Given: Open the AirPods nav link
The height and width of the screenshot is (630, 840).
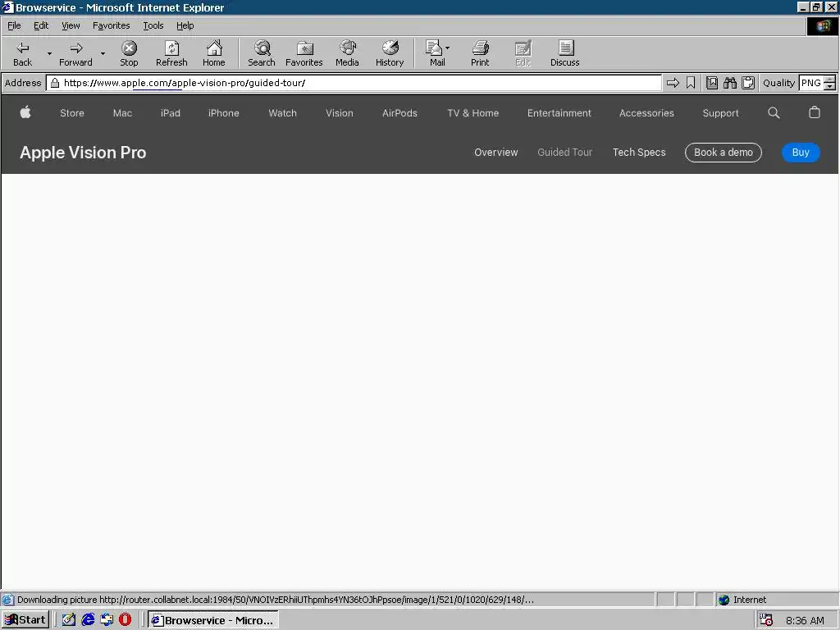Looking at the screenshot, I should click(399, 113).
